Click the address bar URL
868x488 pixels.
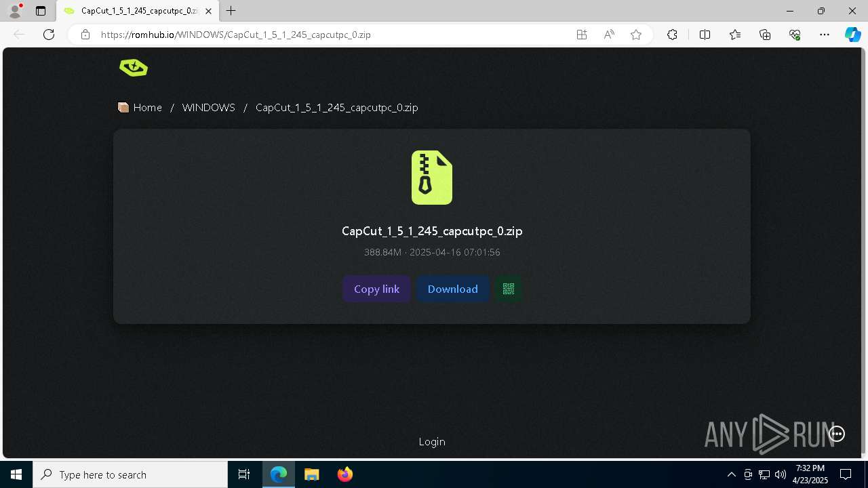236,35
